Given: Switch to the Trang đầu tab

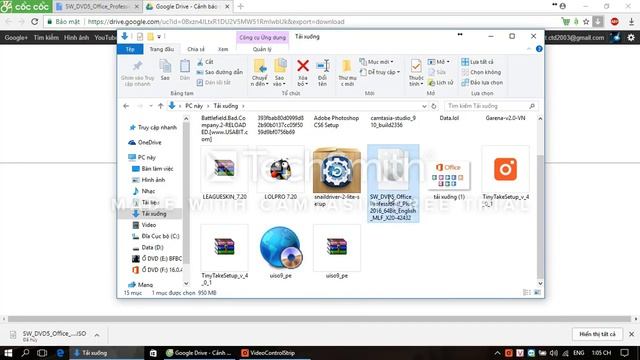Looking at the screenshot, I should coord(162,49).
